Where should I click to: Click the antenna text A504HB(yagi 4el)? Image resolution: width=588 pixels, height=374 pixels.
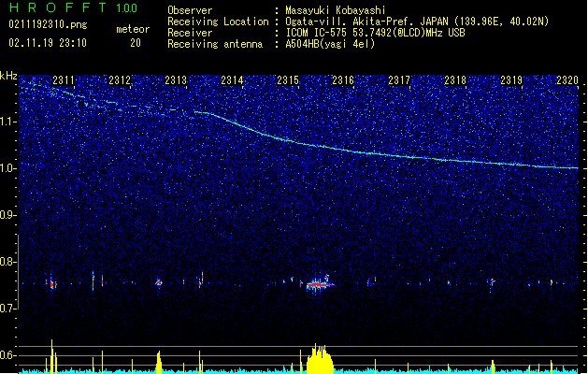330,44
